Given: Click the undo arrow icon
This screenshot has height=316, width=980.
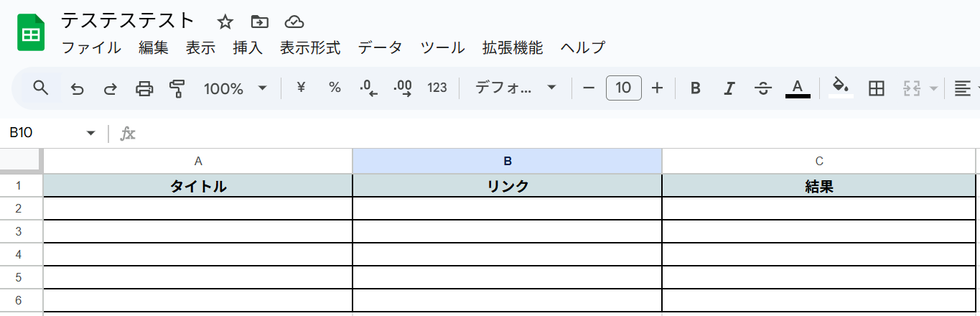Looking at the screenshot, I should coord(77,88).
